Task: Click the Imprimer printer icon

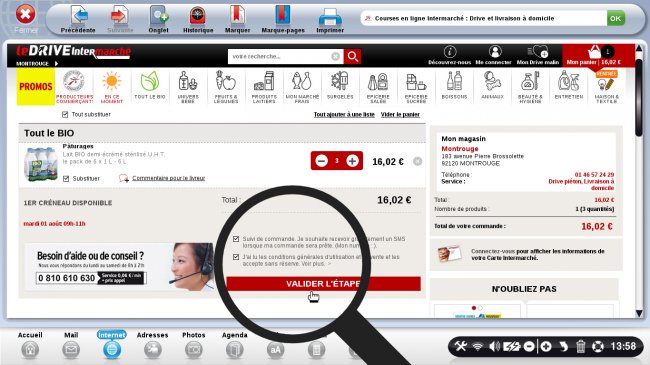Action: 330,17
